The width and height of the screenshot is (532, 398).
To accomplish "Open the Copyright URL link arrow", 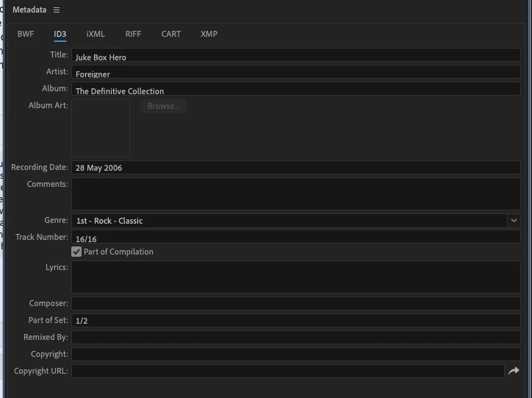I will click(x=514, y=371).
